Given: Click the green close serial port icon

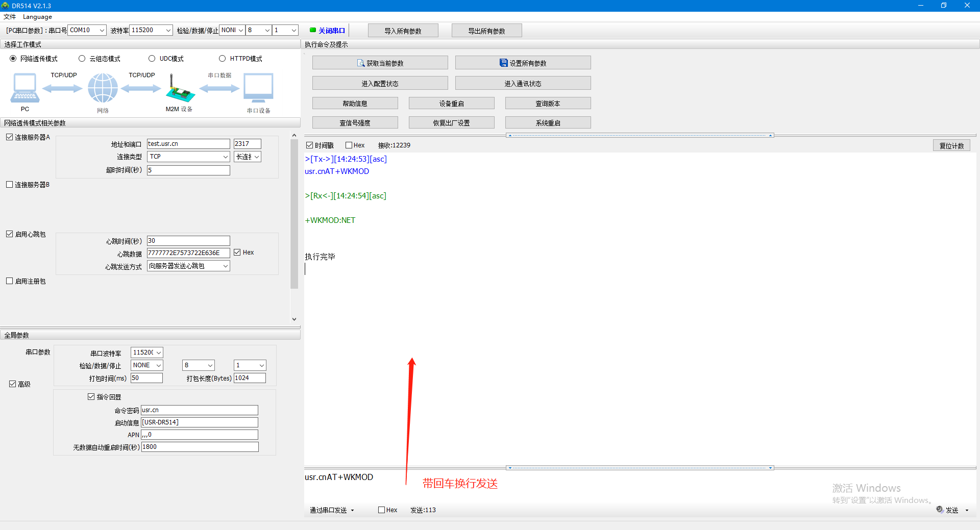Looking at the screenshot, I should [313, 30].
